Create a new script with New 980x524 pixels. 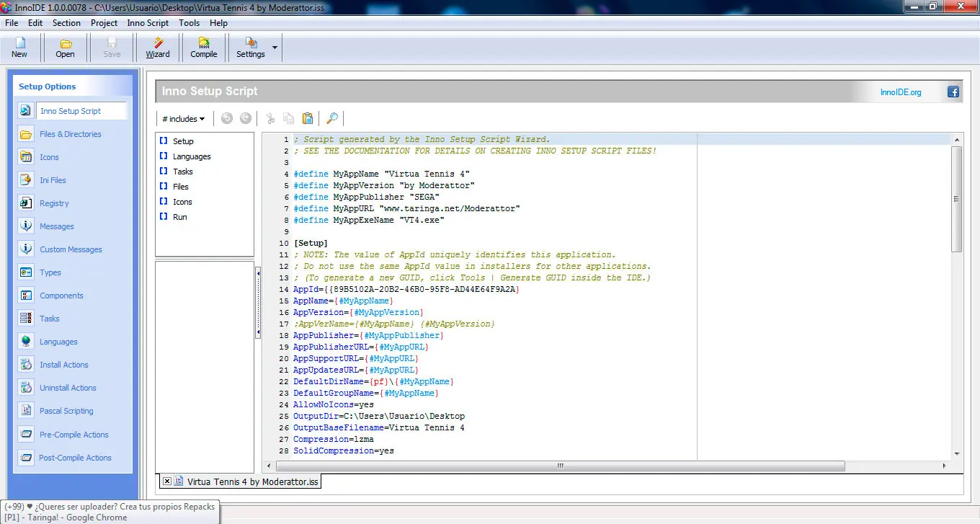[x=19, y=48]
